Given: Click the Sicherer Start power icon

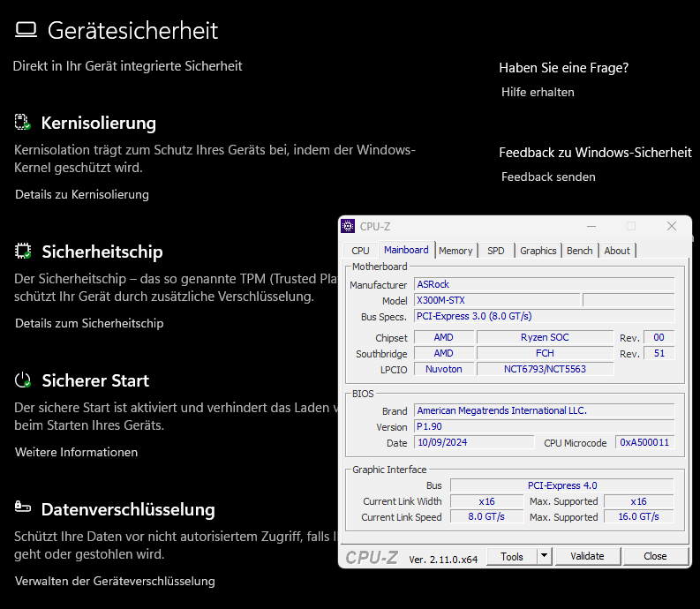Looking at the screenshot, I should (23, 380).
